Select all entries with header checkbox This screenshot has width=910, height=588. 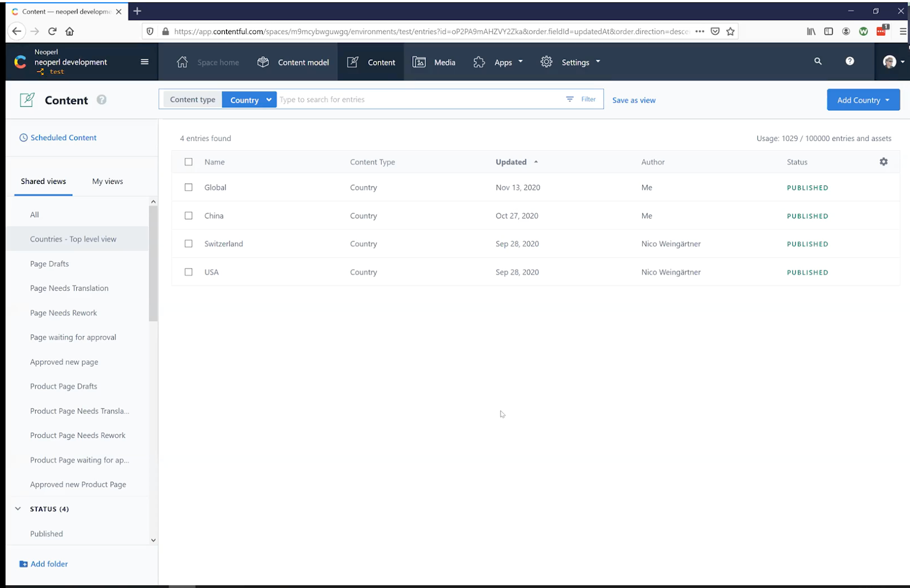point(188,162)
